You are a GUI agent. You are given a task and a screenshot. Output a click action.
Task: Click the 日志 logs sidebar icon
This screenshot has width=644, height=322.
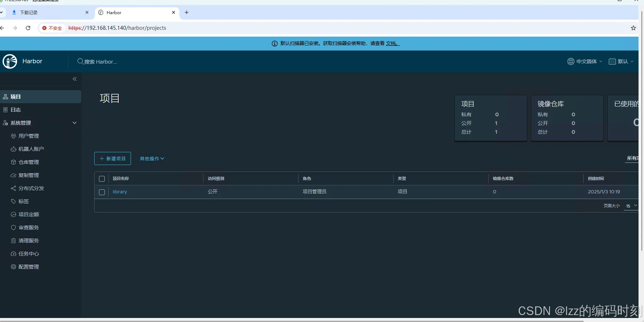(5, 110)
